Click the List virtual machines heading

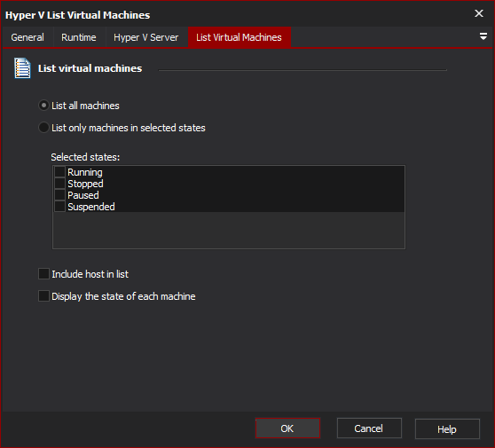point(90,68)
